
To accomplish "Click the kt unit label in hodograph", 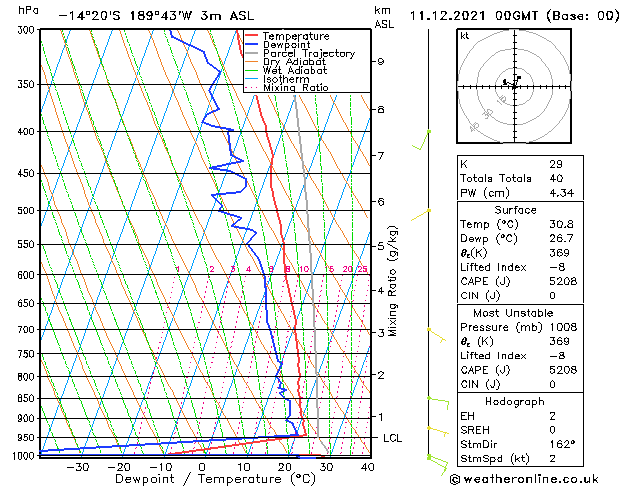I will click(x=465, y=36).
